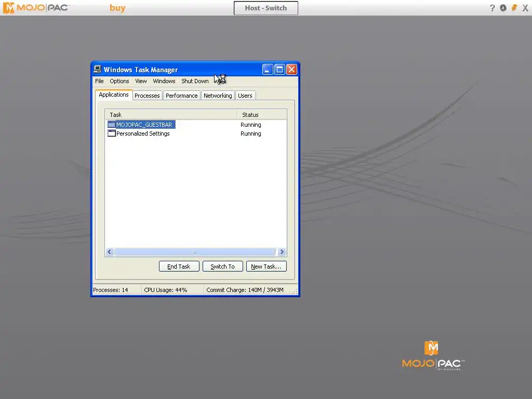The width and height of the screenshot is (532, 399).
Task: Select the Applications tab
Action: click(114, 95)
